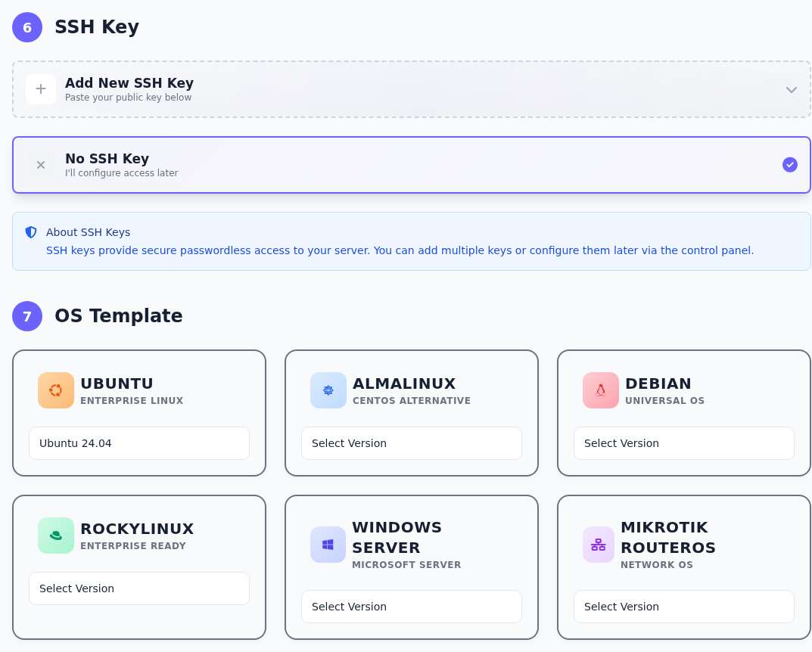Open the Ubuntu 24.04 version dropdown

coord(138,443)
